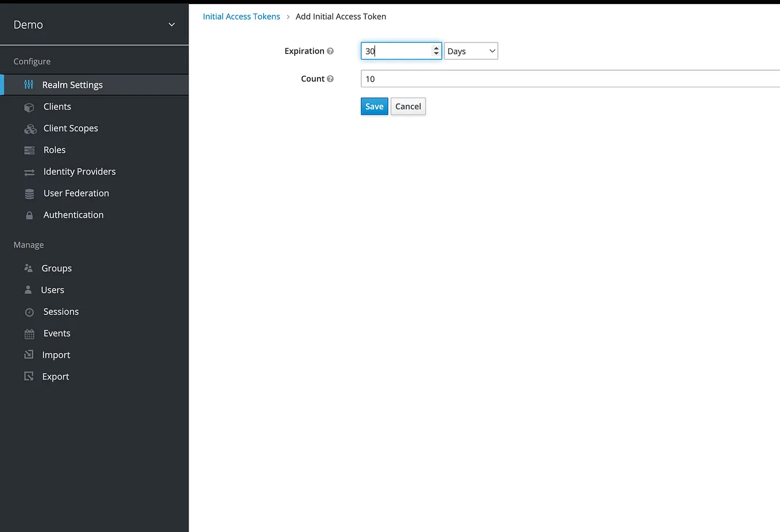780x532 pixels.
Task: Open the Days unit dropdown
Action: (470, 51)
